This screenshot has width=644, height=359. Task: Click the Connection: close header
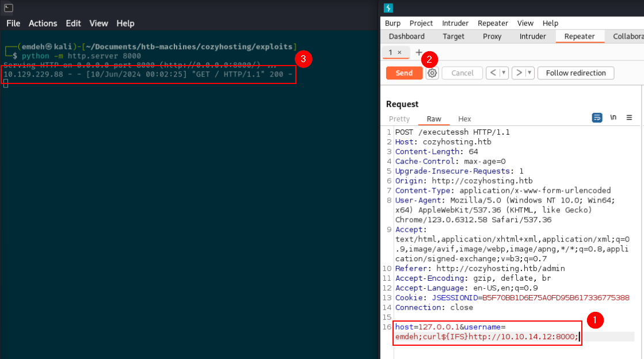coord(434,308)
